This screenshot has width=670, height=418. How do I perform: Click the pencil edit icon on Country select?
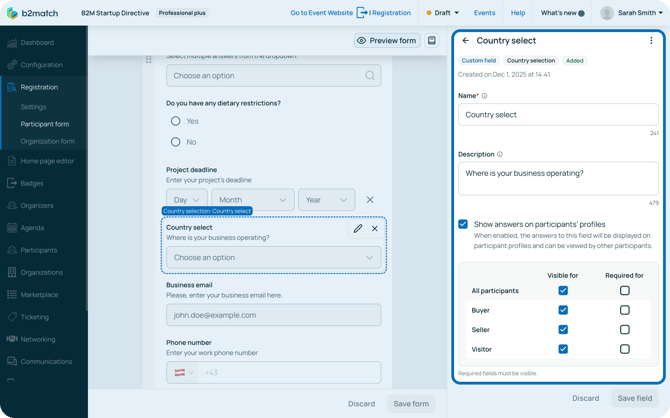tap(358, 228)
